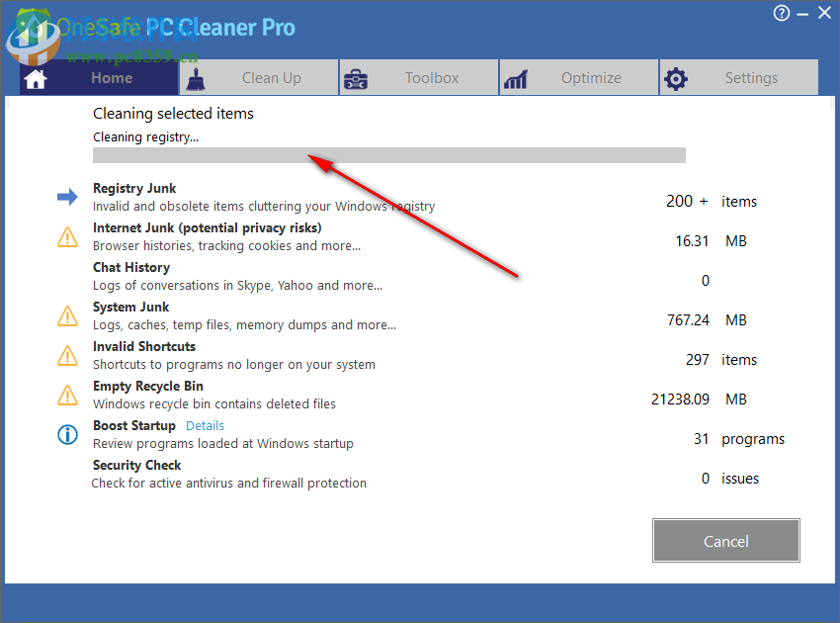Open Settings using the gear icon
This screenshot has height=623, width=840.
pos(676,77)
